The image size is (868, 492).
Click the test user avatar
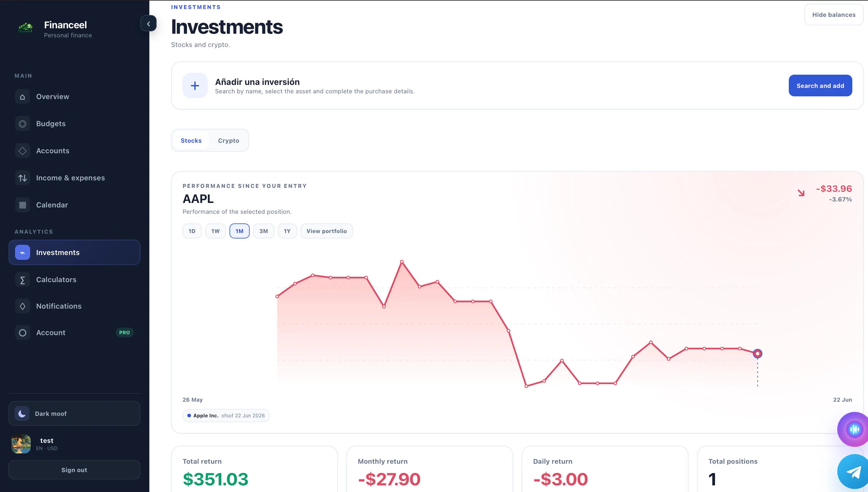pyautogui.click(x=21, y=444)
